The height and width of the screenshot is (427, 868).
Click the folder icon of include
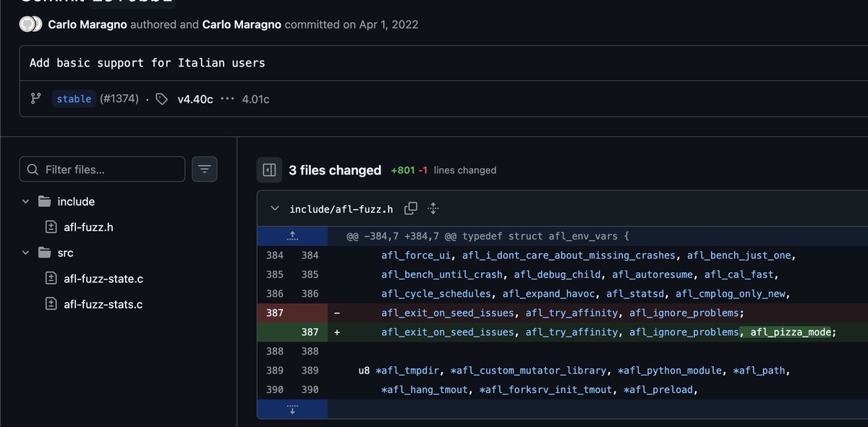(x=45, y=201)
